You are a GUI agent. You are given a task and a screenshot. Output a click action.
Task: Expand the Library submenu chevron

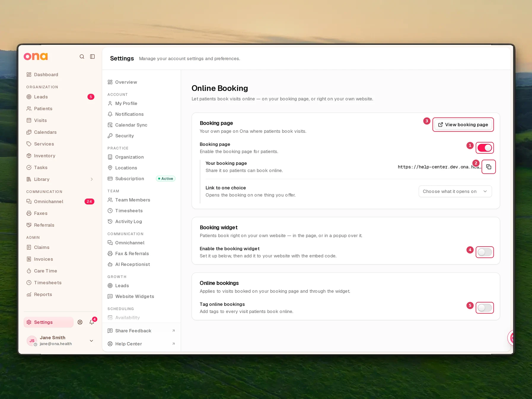[x=92, y=179]
